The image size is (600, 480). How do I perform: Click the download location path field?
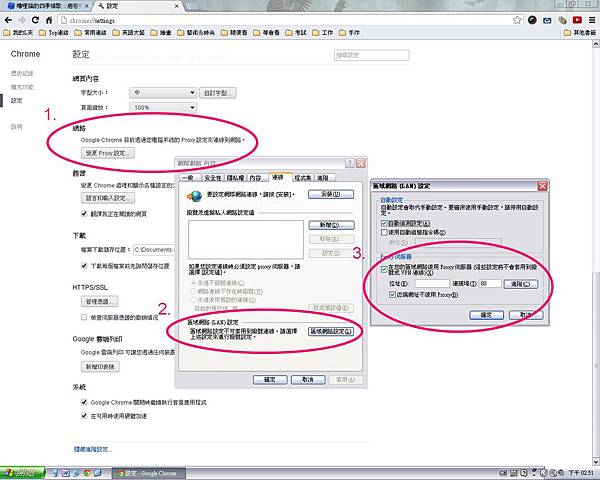[154, 250]
